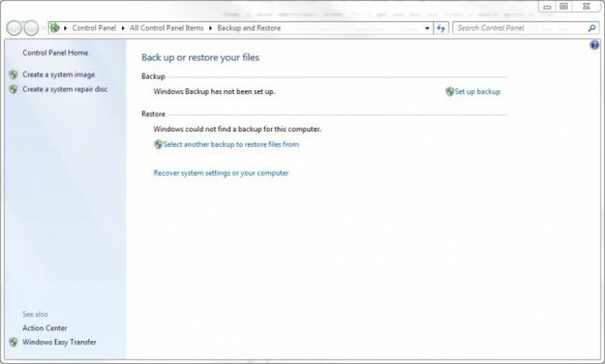Click the 'Restore' section label
The width and height of the screenshot is (605, 364).
tap(154, 114)
